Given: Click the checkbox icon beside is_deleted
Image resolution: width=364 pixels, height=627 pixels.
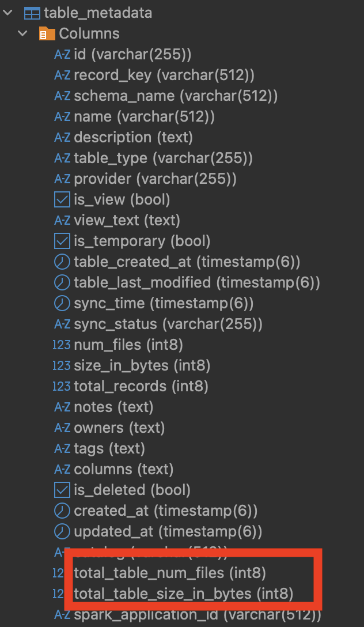Looking at the screenshot, I should 62,490.
